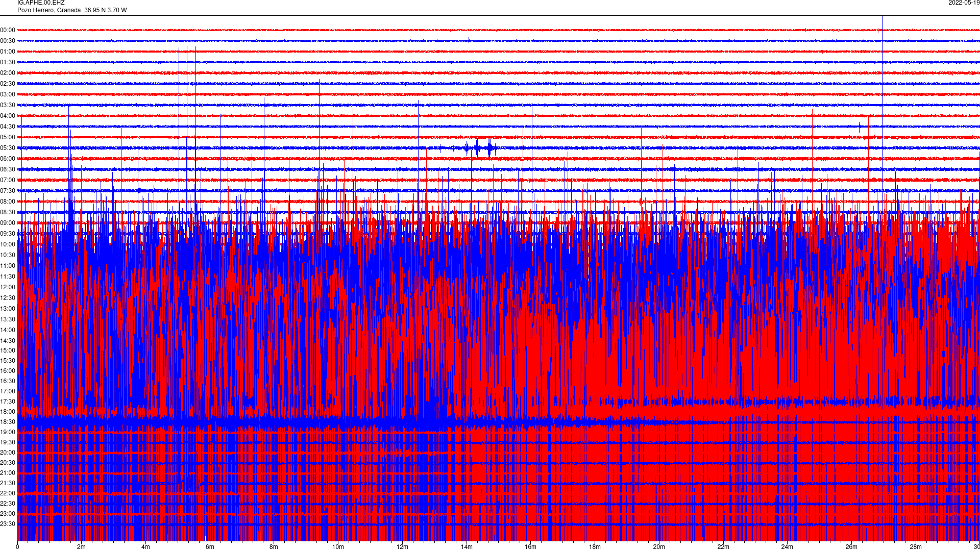Select the 05:30 time row label
Viewport: 980px width, 551px height.
(8, 148)
